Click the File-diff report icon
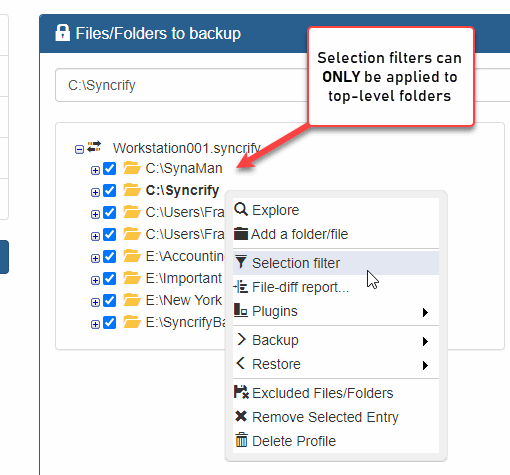Screen dimensions: 510x475 (241, 287)
